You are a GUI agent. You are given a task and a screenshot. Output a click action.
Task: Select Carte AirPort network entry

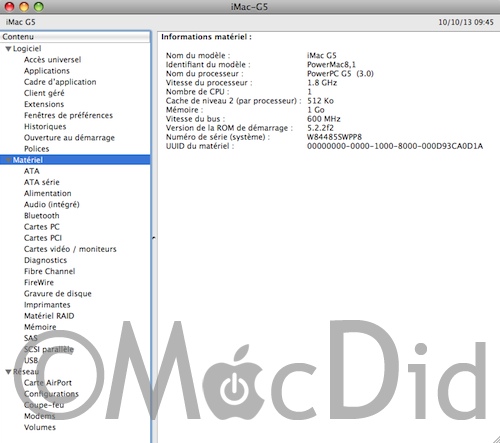click(48, 383)
